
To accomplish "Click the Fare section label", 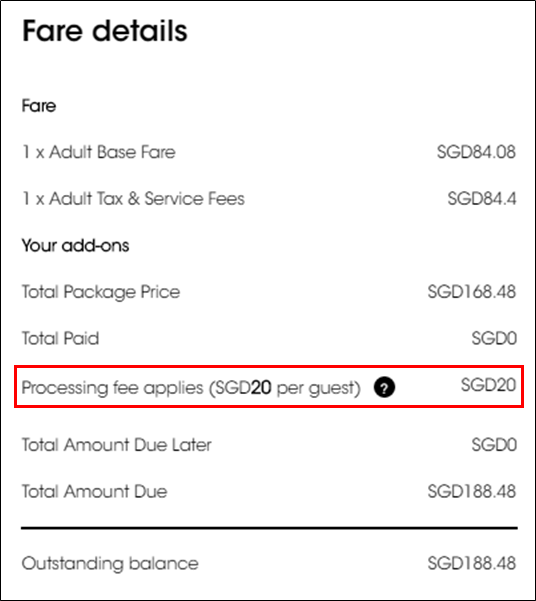I will click(39, 106).
